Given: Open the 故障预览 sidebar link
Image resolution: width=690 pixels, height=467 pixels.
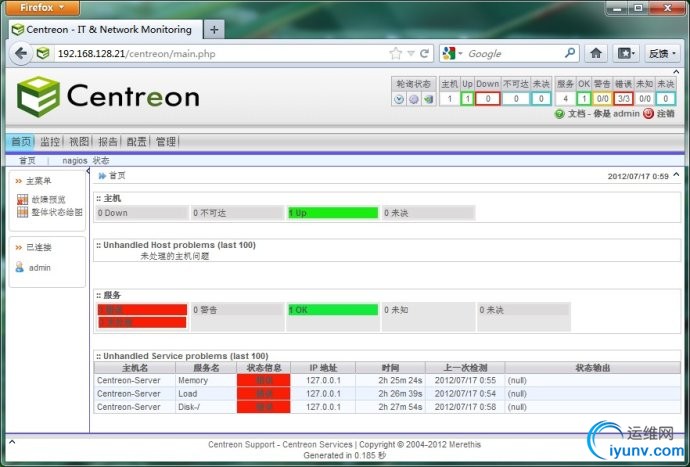Looking at the screenshot, I should [x=48, y=200].
